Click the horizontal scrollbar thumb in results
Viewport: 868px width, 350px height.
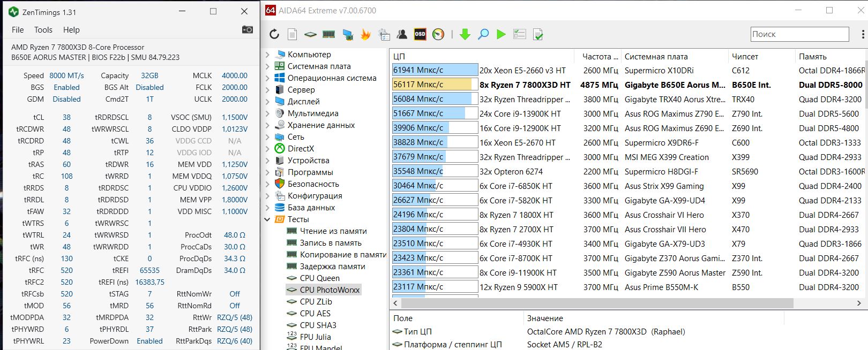tap(596, 303)
